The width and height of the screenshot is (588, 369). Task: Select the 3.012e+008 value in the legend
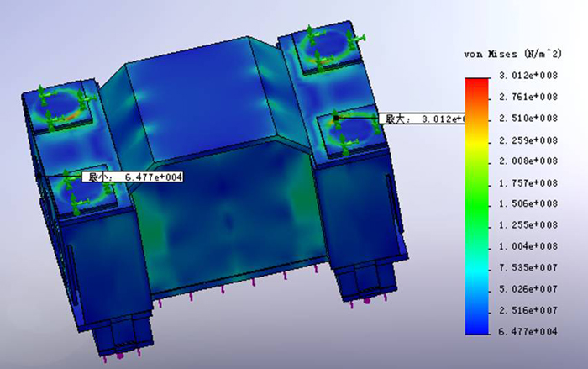pyautogui.click(x=528, y=76)
